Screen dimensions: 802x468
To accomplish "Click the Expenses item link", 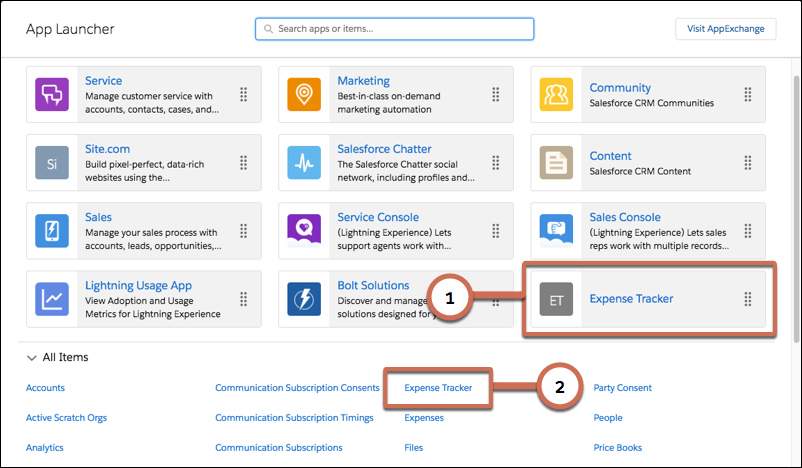I will coord(424,418).
